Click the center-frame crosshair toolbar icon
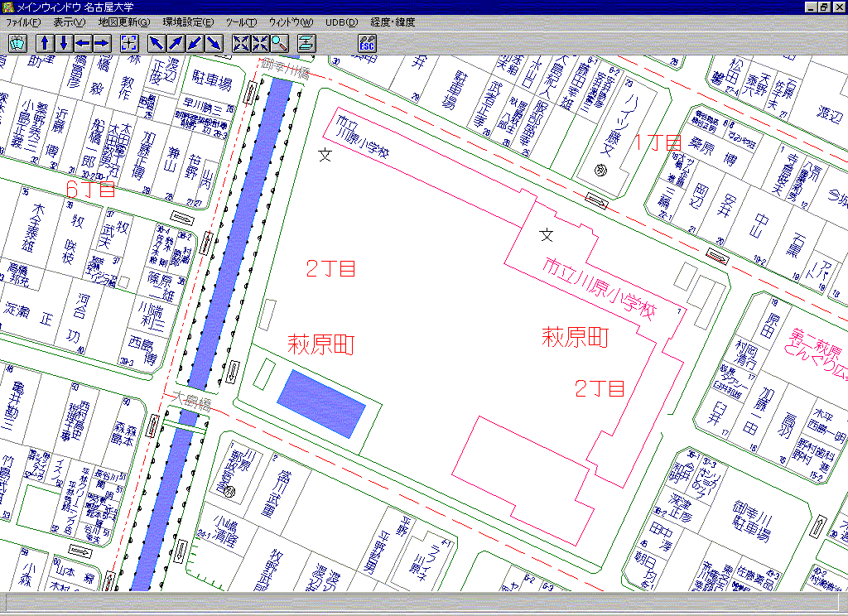848x616 pixels. point(130,43)
